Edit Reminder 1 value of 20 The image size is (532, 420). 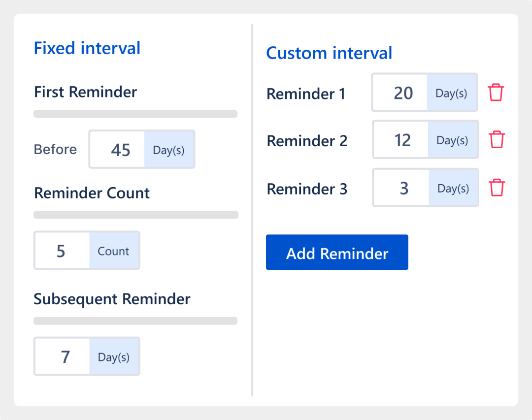tap(401, 93)
